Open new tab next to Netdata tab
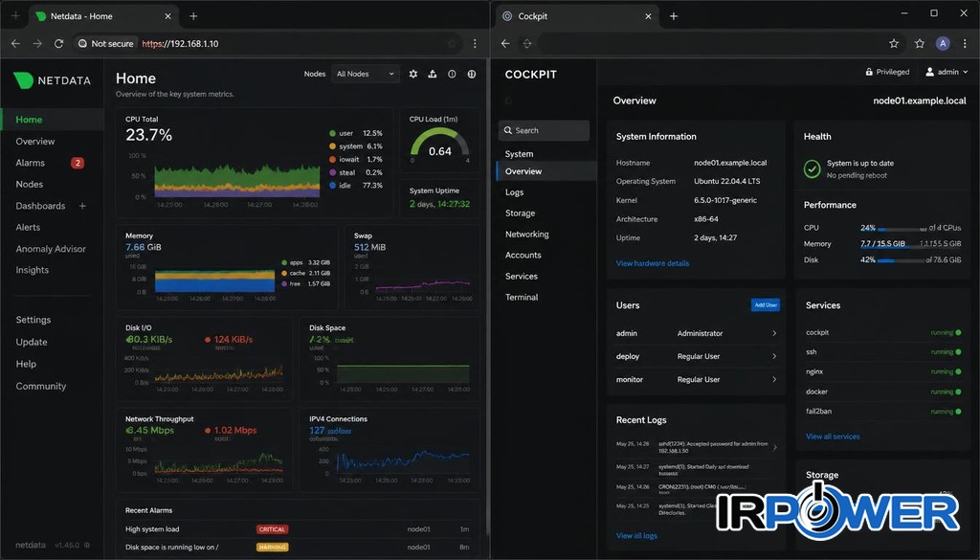Screen dimensions: 980x560 click(193, 16)
